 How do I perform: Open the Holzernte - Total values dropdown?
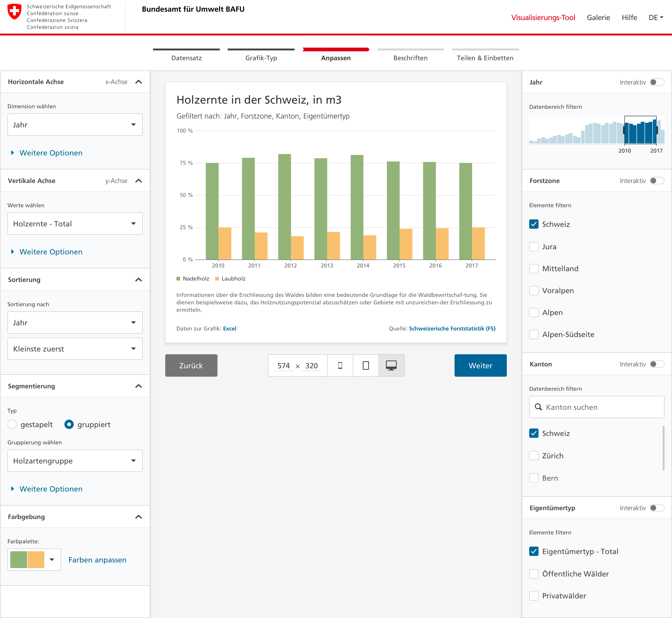click(75, 224)
